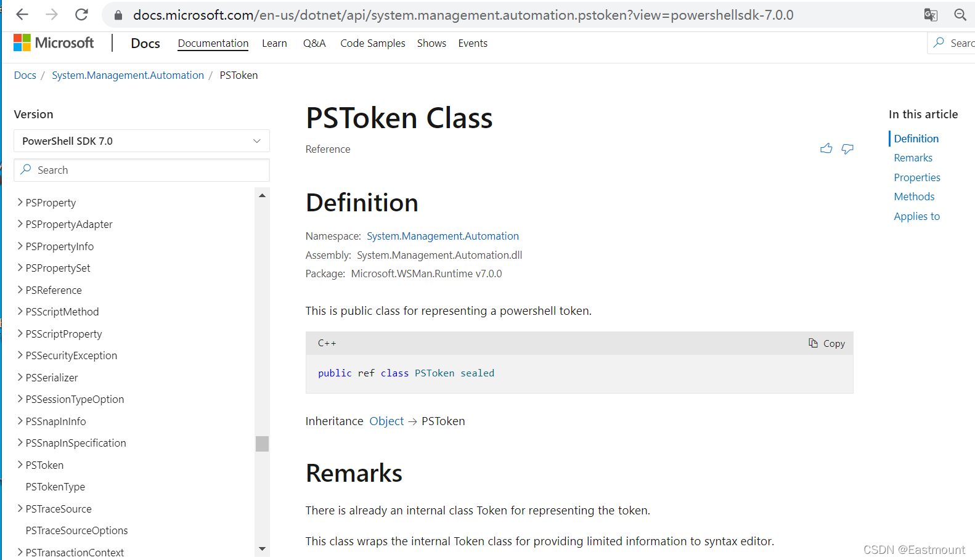Screen dimensions: 975x560
Task: Expand the PSSessionTypeOption tree node
Action: pos(20,399)
